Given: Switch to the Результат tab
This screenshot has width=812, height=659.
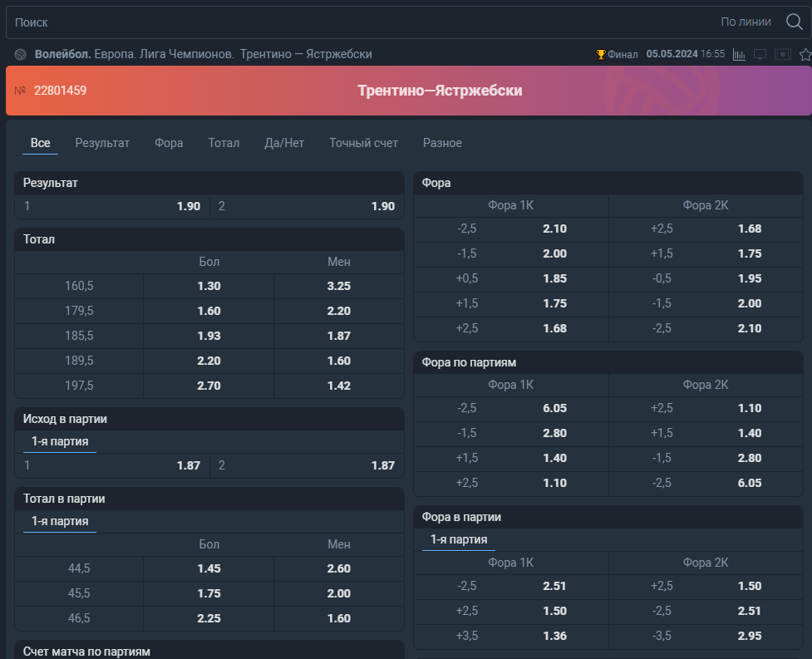Looking at the screenshot, I should (x=102, y=143).
